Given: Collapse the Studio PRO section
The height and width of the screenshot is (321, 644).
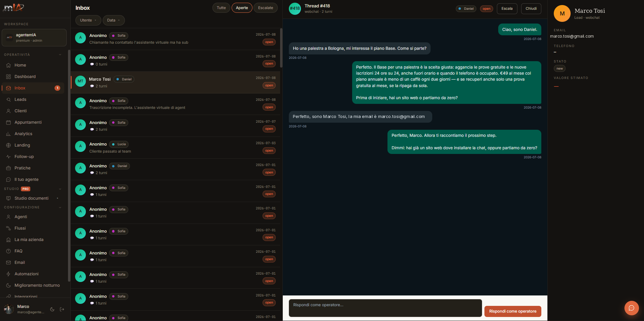Looking at the screenshot, I should tap(60, 189).
